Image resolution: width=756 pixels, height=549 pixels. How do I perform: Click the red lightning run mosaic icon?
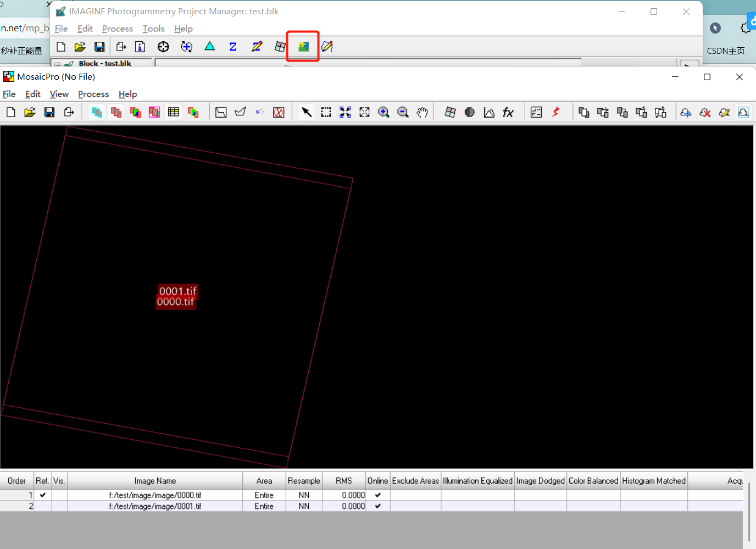pyautogui.click(x=556, y=112)
